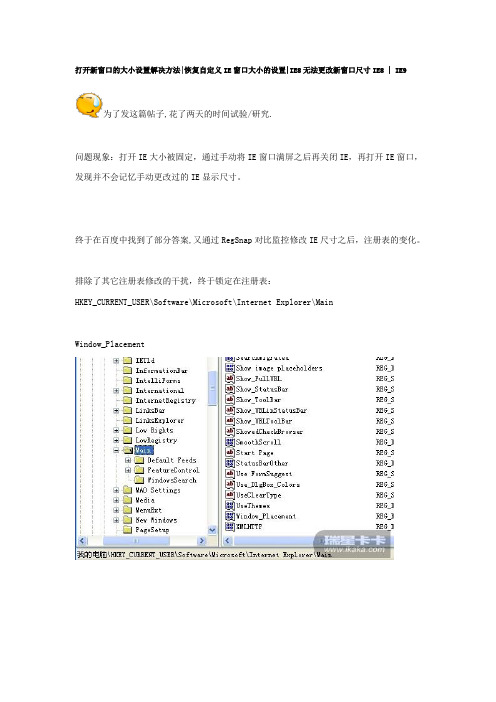This screenshot has width=496, height=702.
Task: Click the Media folder icon
Action: pos(128,500)
